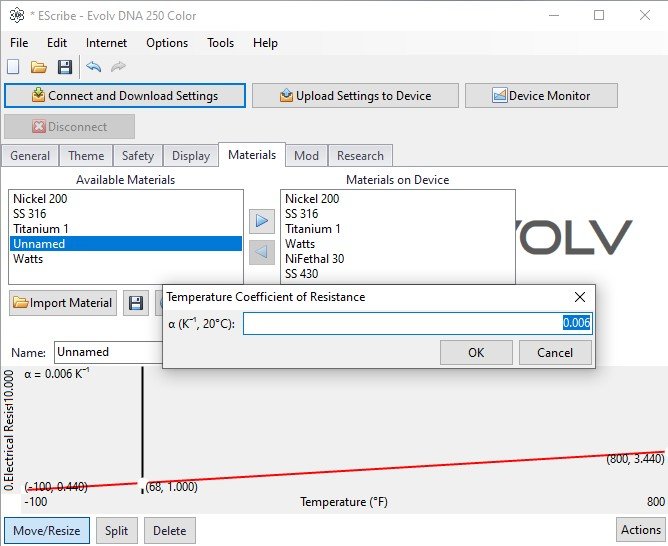Remove material from device with left arrow
The width and height of the screenshot is (668, 546).
coord(262,252)
